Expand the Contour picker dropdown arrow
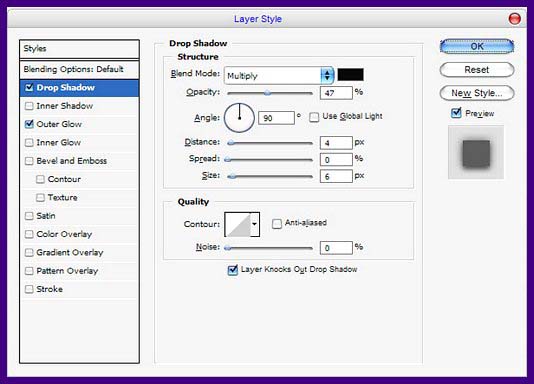The image size is (534, 384). [x=255, y=224]
